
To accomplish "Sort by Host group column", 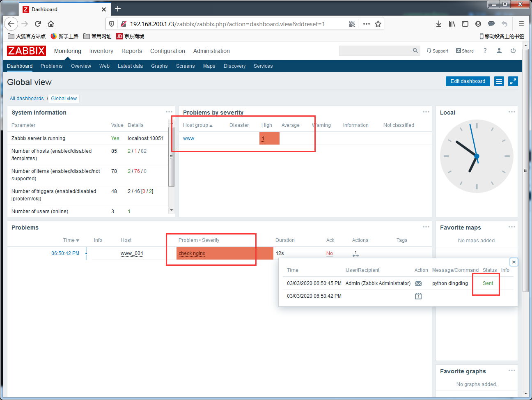I will 198,125.
